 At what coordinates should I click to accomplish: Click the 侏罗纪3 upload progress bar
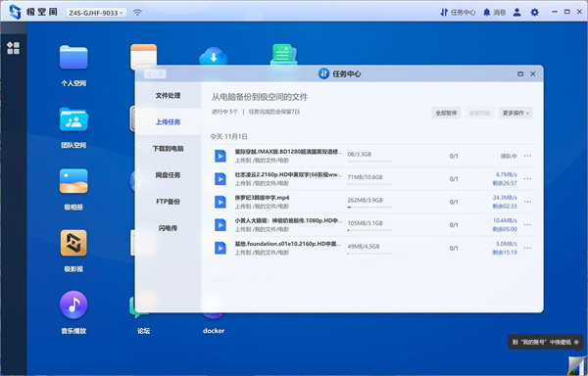tap(369, 208)
